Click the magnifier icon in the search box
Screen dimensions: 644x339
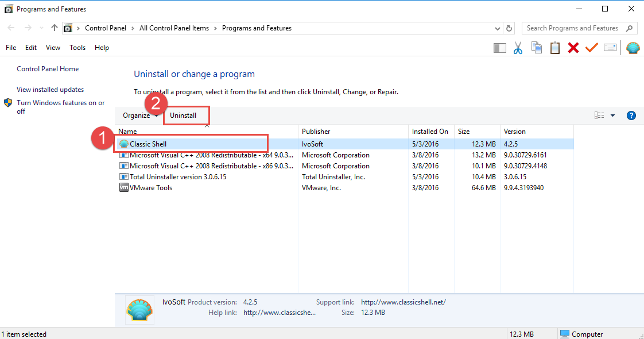tap(629, 28)
